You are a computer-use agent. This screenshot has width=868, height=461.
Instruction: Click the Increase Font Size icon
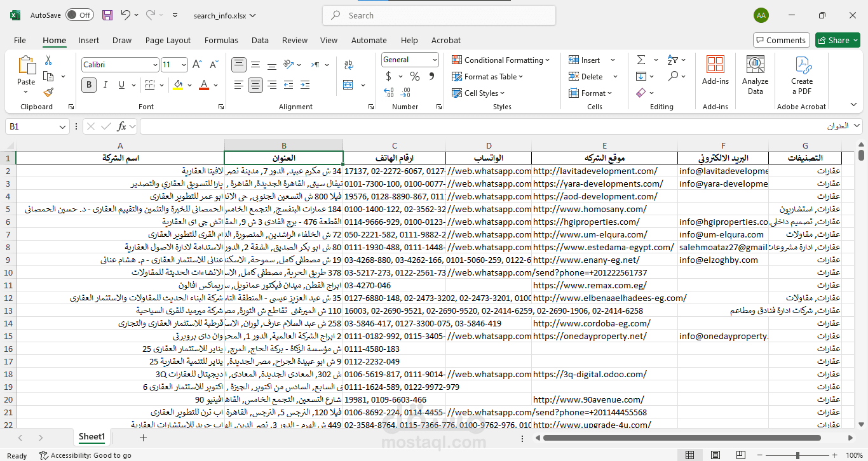[197, 65]
